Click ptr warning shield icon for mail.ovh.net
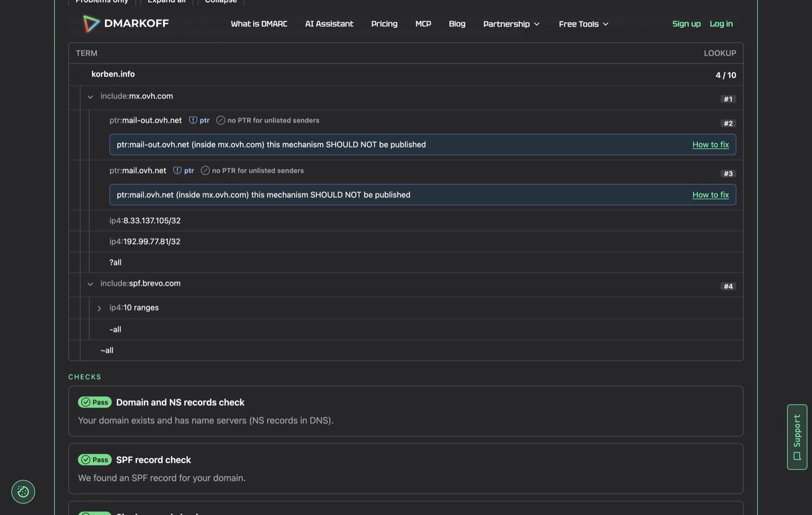 click(177, 171)
